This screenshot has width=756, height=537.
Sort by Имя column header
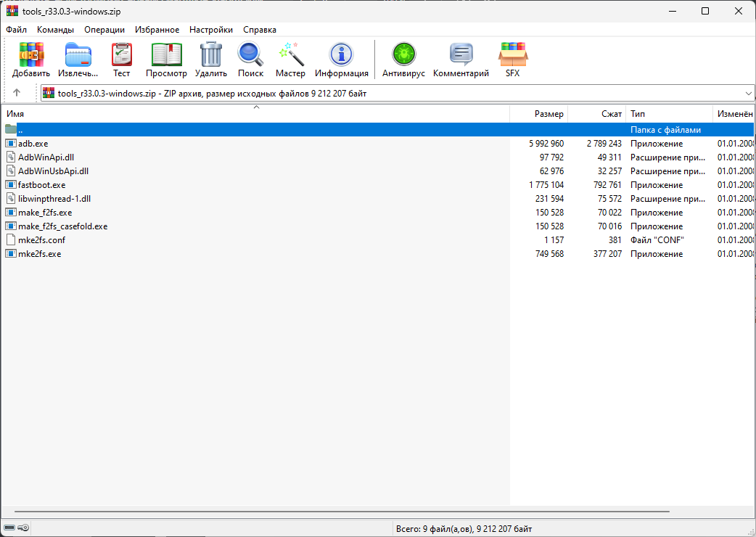255,114
